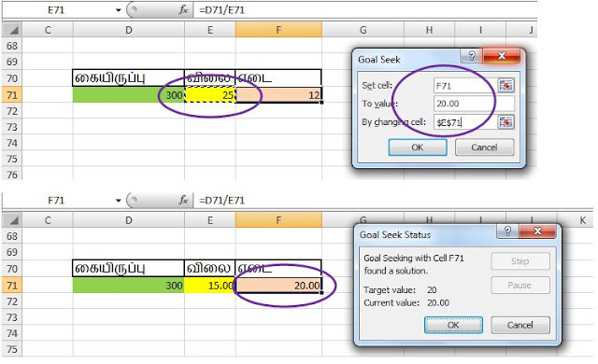Open Name Box dropdown showing F71
Screen dimensions: 598x364
(x=119, y=201)
